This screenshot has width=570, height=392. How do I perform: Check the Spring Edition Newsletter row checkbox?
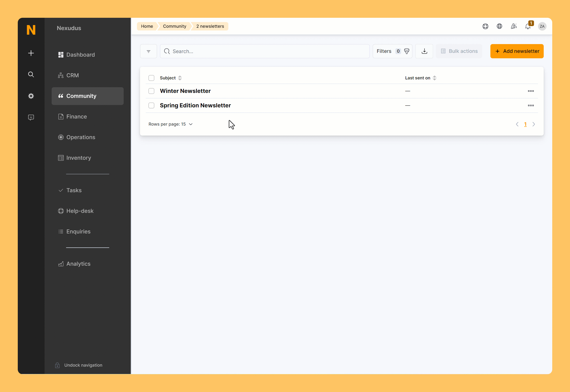pyautogui.click(x=151, y=105)
